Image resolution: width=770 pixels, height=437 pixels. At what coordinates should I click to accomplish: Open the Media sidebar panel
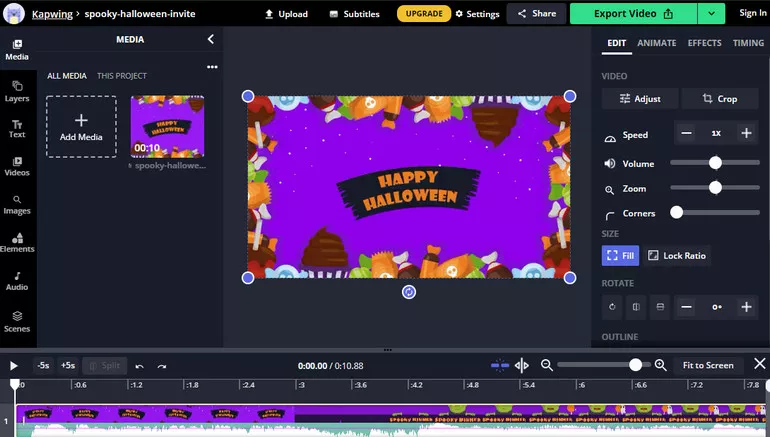17,50
